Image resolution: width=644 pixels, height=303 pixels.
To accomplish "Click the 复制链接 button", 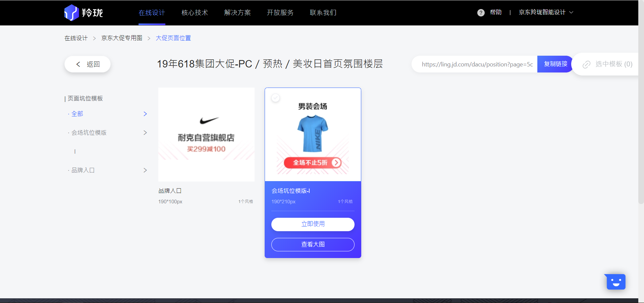I will pyautogui.click(x=555, y=64).
